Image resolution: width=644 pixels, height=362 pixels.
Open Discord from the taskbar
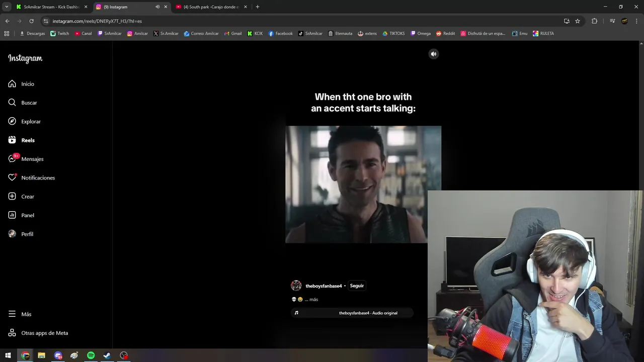(x=58, y=355)
